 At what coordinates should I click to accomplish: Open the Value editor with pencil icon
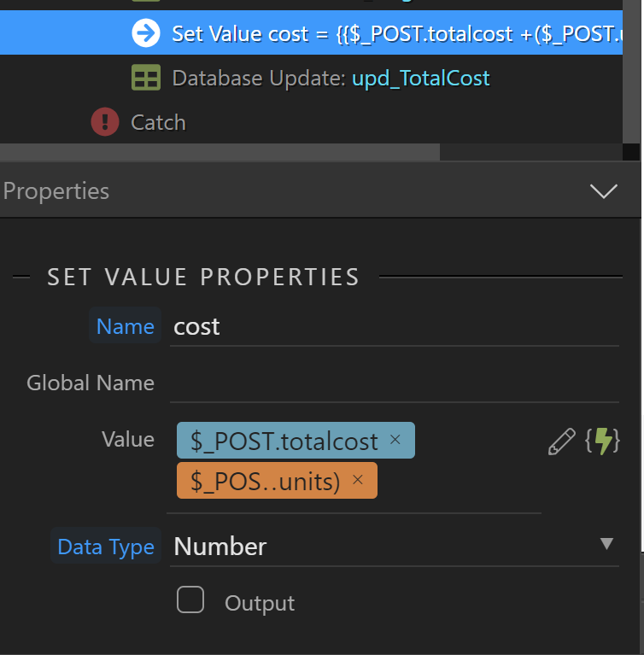coord(561,442)
